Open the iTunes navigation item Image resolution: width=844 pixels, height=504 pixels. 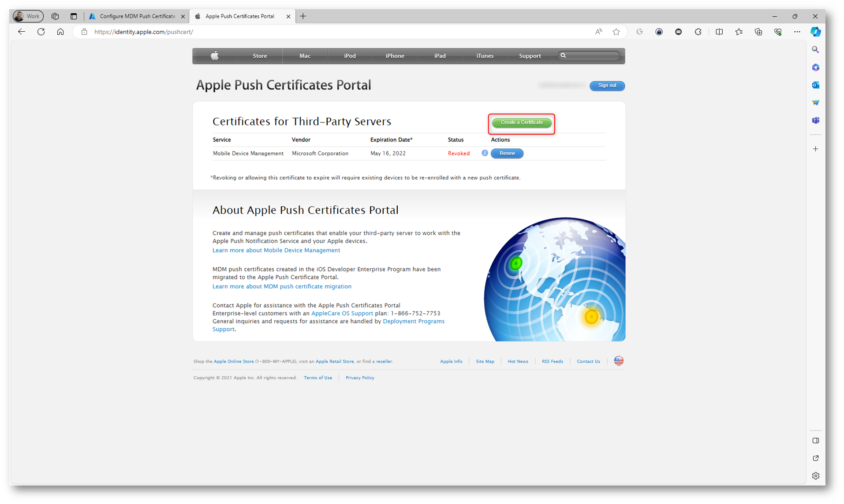485,56
